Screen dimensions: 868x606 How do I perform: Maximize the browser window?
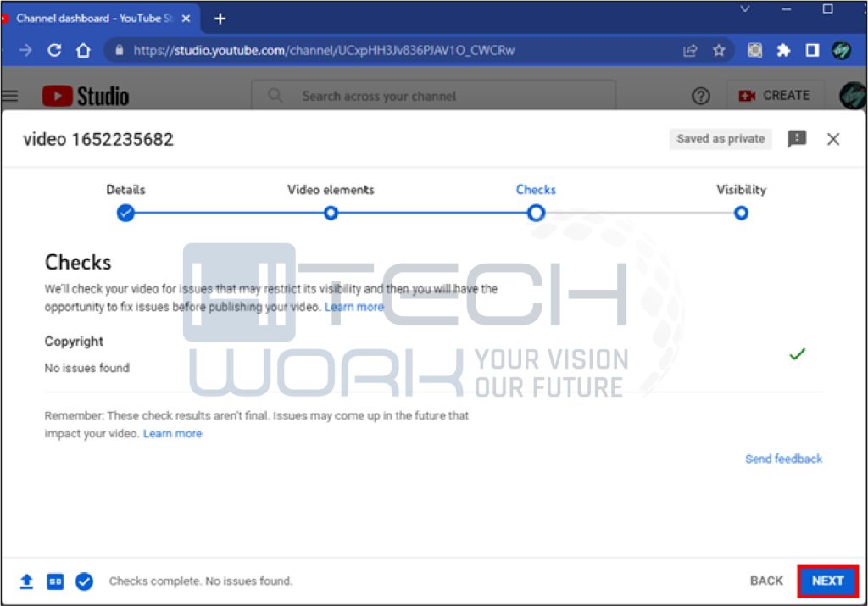click(827, 8)
